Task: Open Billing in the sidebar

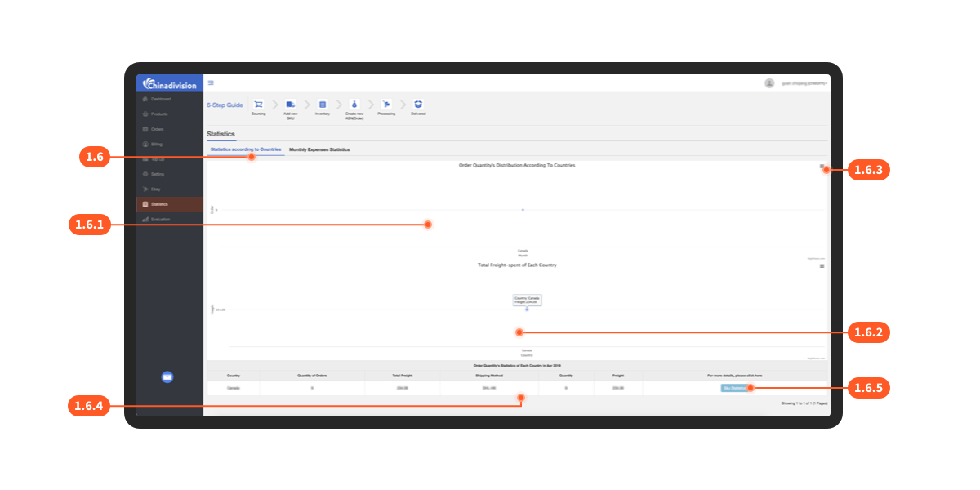Action: pyautogui.click(x=169, y=144)
